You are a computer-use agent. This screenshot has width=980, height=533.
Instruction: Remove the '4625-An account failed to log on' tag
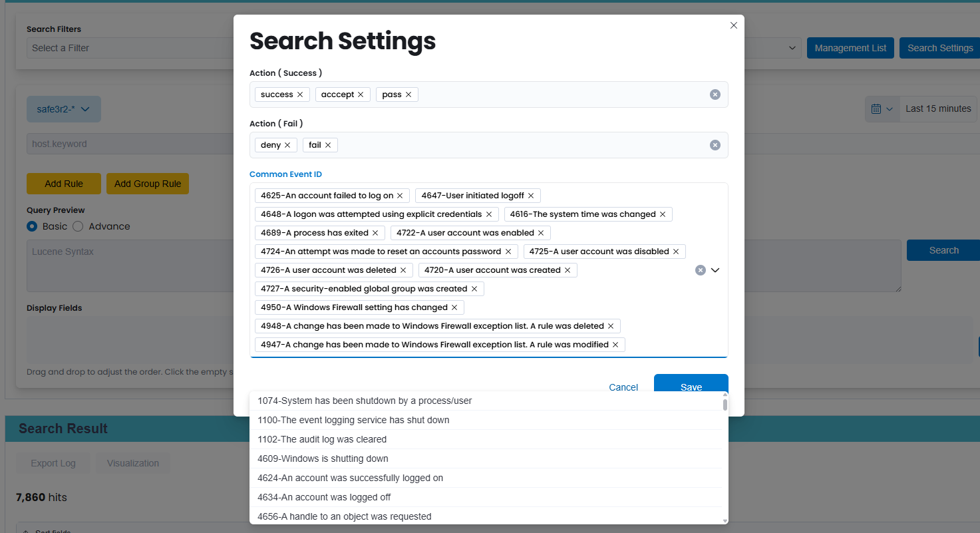pyautogui.click(x=400, y=196)
